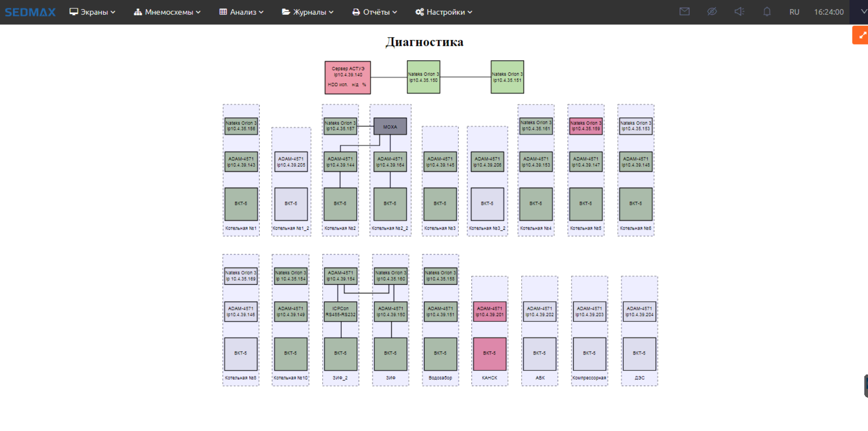Expand the chevron at top-right corner
This screenshot has width=868, height=431.
click(863, 12)
